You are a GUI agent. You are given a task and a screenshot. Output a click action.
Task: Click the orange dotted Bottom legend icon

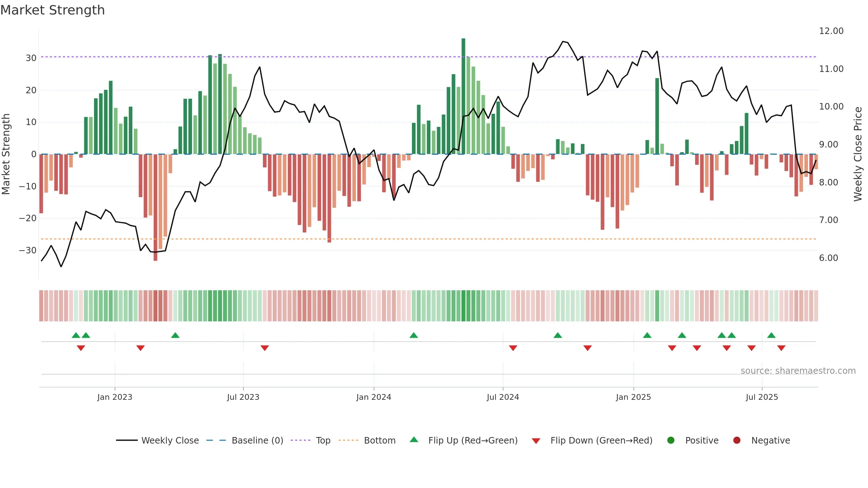349,440
